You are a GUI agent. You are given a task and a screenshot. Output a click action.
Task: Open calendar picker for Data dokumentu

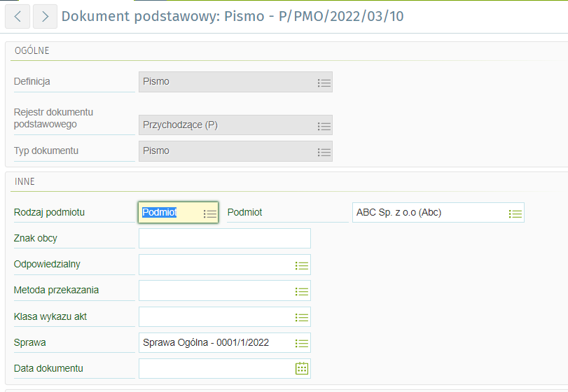tap(302, 368)
